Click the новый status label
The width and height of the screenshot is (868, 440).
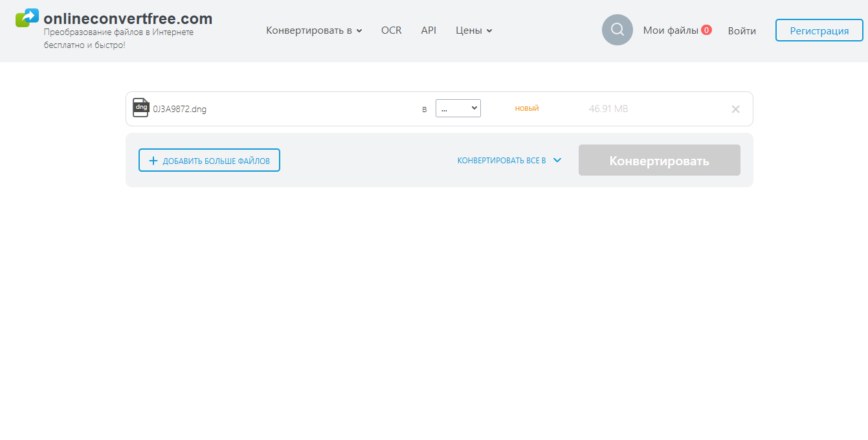click(x=527, y=108)
